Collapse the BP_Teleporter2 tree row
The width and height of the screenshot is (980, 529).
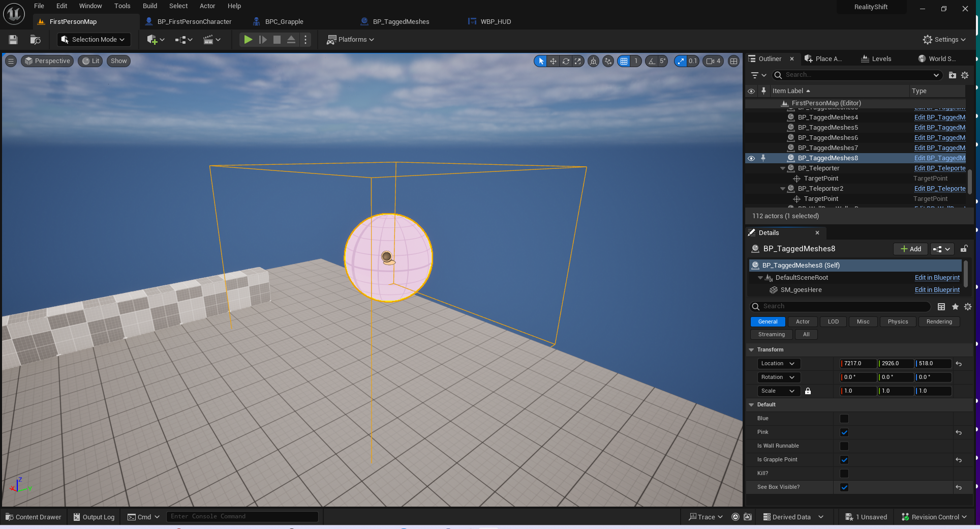783,189
